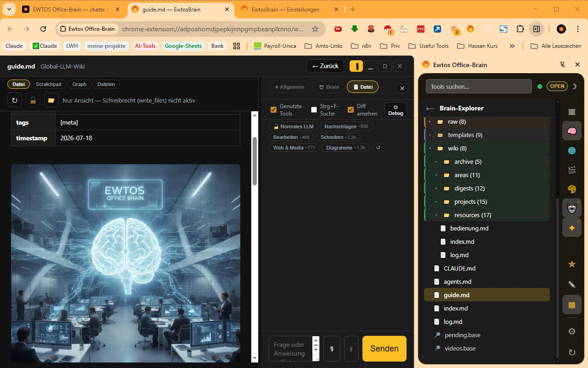The width and height of the screenshot is (588, 368).
Task: Open the globe icon in the side panel rail
Action: [572, 150]
